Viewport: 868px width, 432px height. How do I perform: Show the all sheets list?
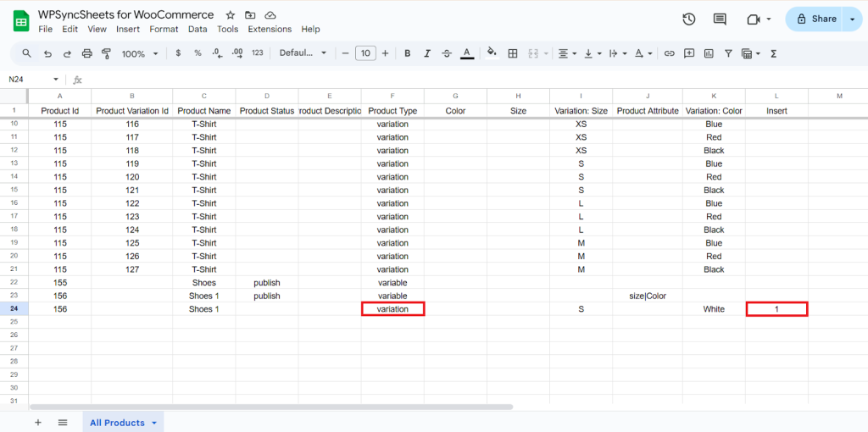tap(63, 423)
